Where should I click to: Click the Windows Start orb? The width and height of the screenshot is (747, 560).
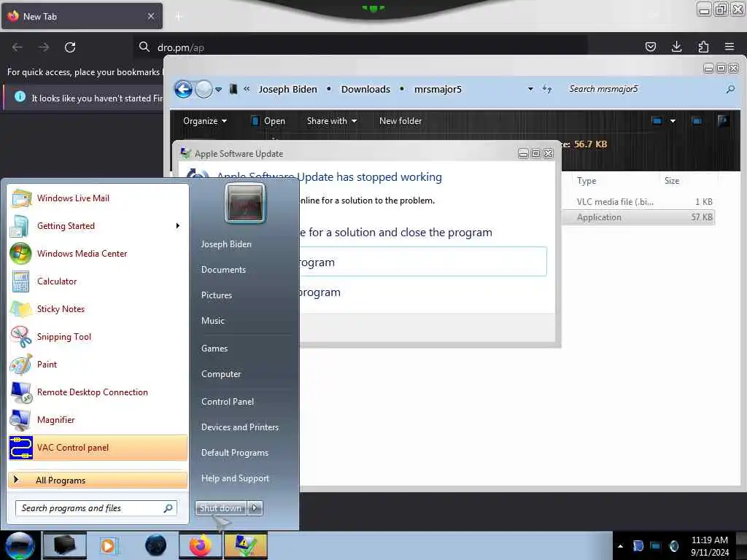pos(20,545)
